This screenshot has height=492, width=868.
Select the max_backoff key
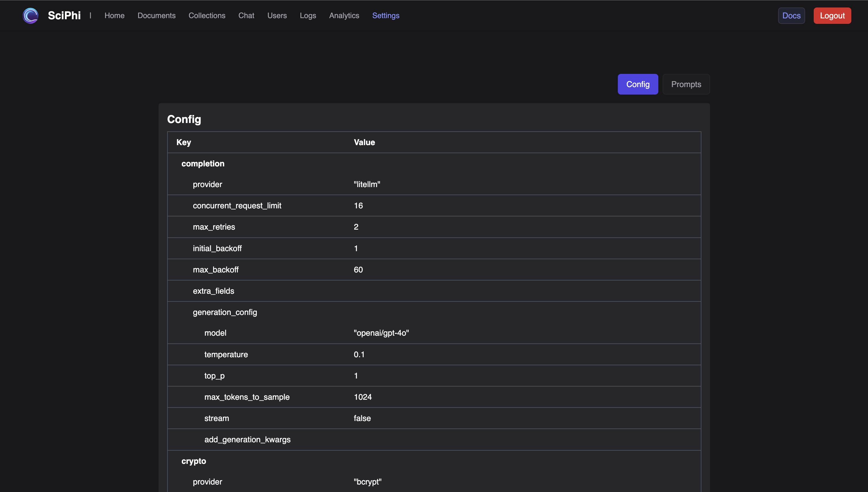tap(215, 270)
